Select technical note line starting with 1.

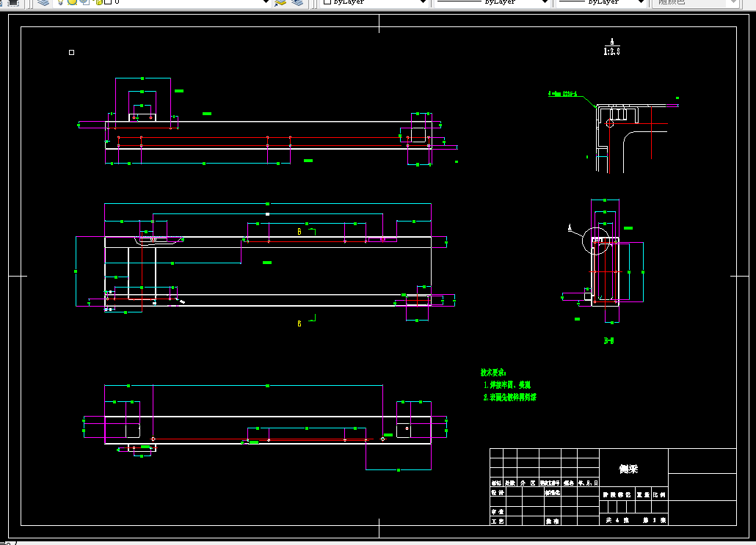coord(507,385)
